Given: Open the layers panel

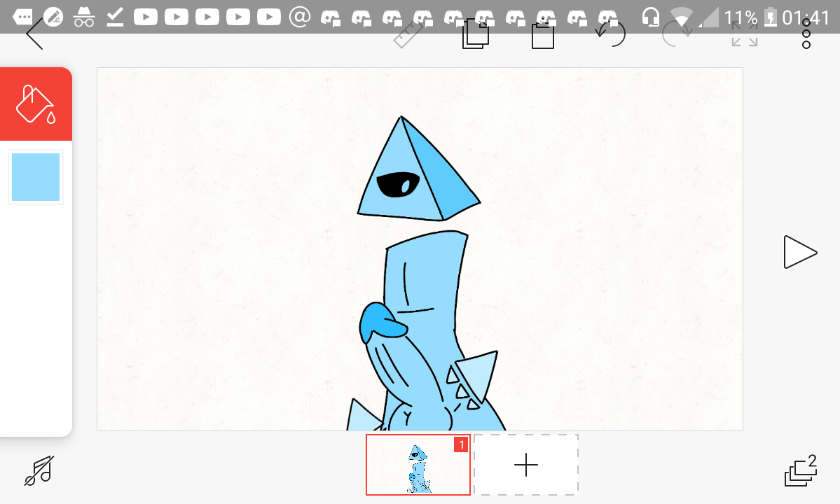Looking at the screenshot, I should pos(801,471).
